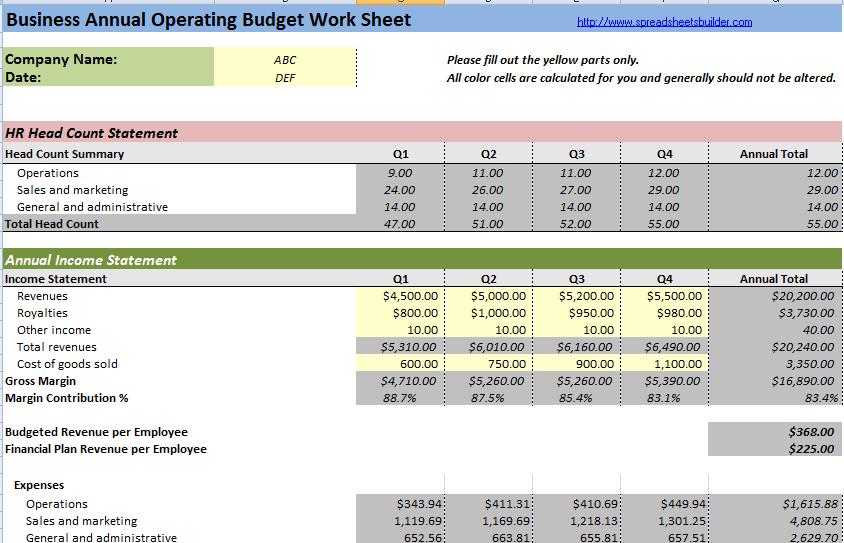Click Revenues Annual Total $20,200.00
Viewport: 844px width, 543px height.
(775, 296)
